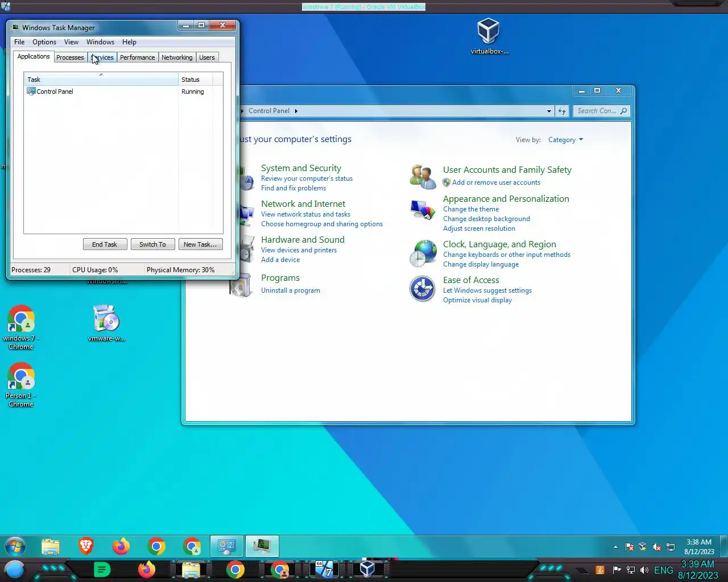Open System and Security category
This screenshot has height=582, width=728.
(301, 168)
